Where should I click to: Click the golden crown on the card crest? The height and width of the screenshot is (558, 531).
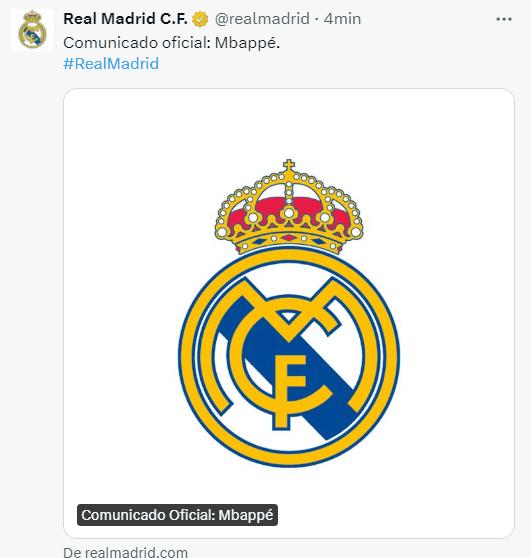tap(289, 207)
